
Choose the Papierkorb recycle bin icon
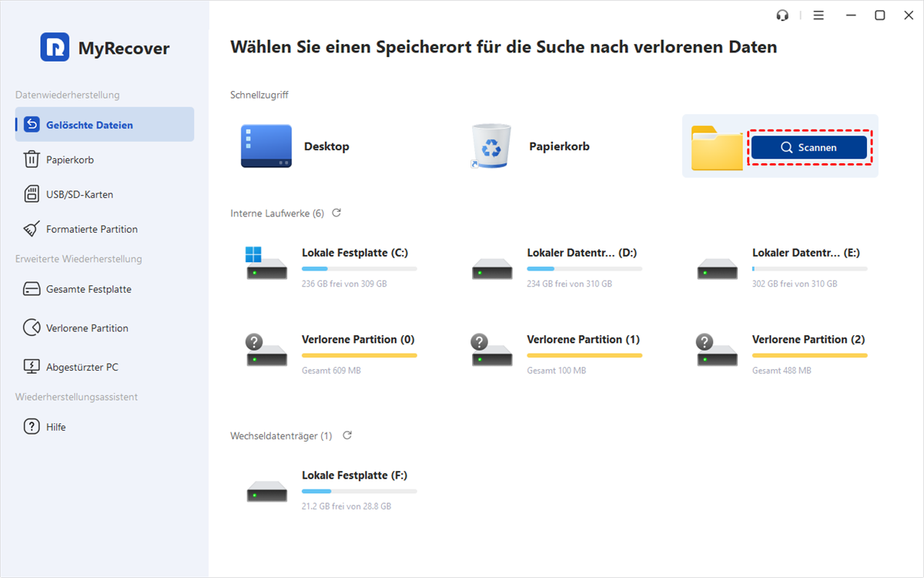(491, 146)
